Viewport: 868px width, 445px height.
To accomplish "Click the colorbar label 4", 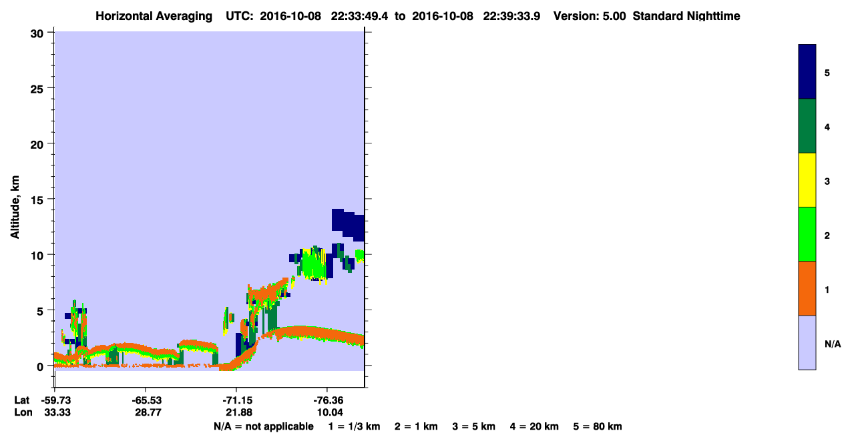I will tap(827, 127).
